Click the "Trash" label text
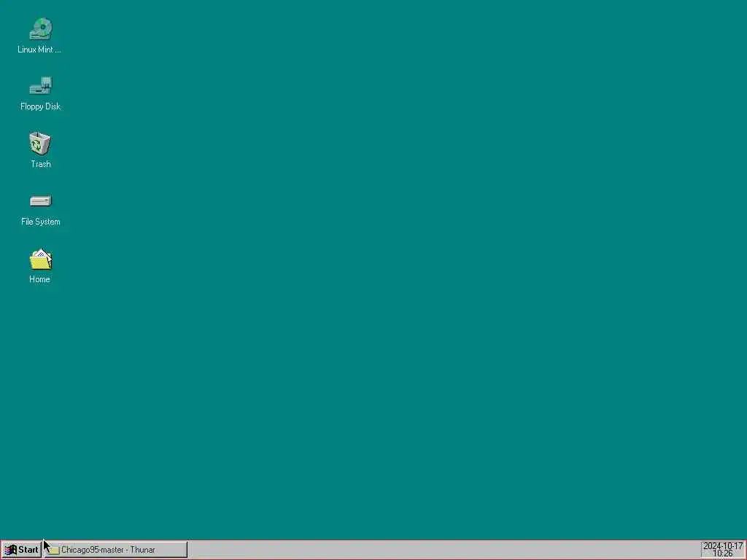747x560 pixels. pos(41,164)
